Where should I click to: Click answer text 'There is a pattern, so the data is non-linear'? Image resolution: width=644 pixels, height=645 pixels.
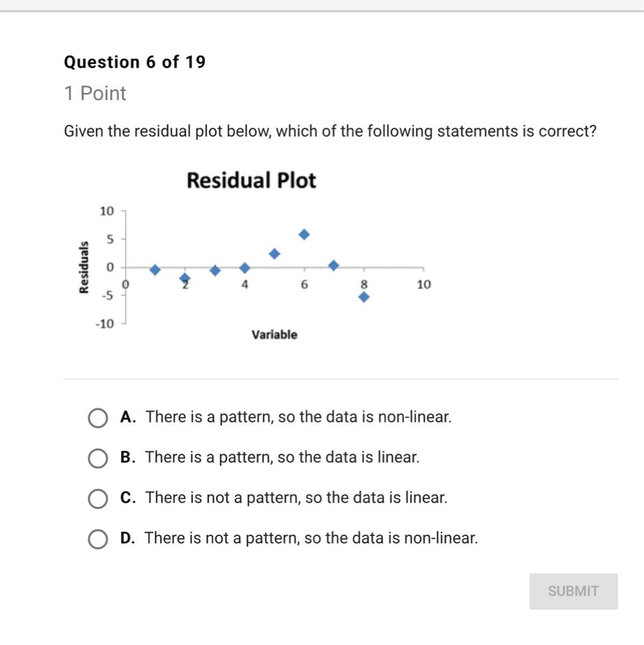[x=298, y=417]
